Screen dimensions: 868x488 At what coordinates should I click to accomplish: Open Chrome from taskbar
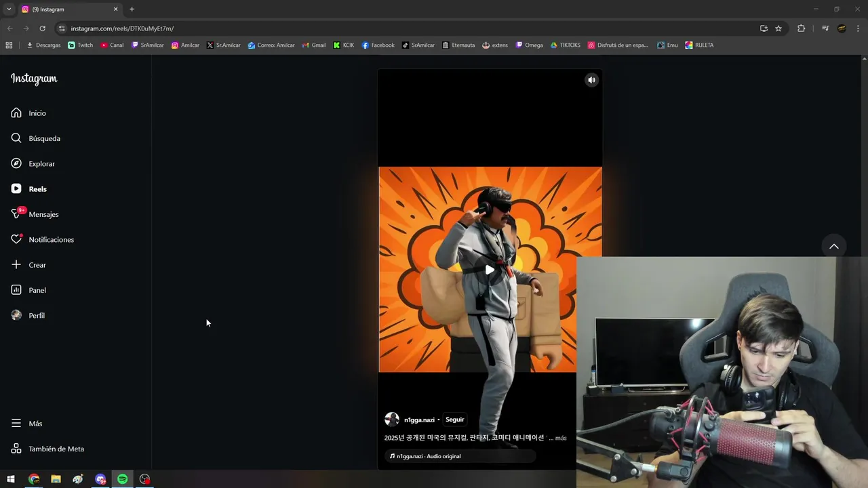coord(34,479)
